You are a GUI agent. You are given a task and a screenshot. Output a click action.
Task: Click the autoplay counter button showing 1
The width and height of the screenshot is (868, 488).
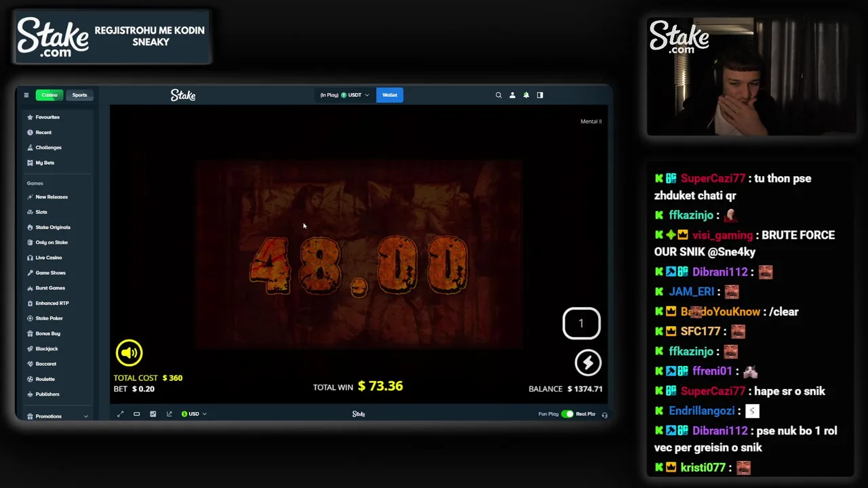(581, 323)
